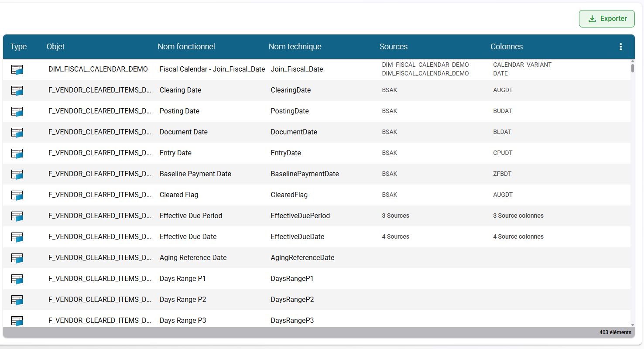Click 'DaysRangeP2' technical name

[292, 299]
